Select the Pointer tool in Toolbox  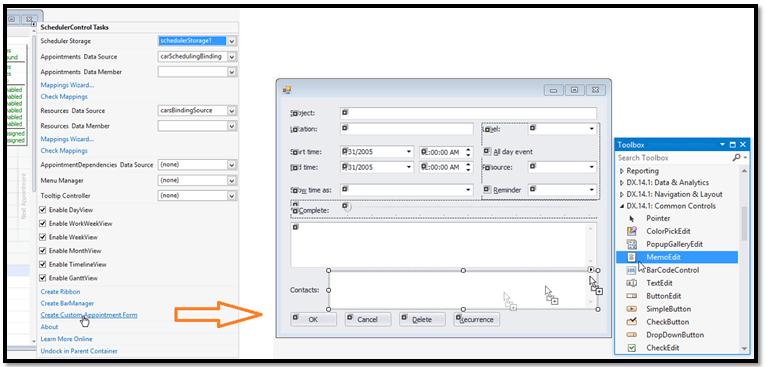[x=631, y=219]
